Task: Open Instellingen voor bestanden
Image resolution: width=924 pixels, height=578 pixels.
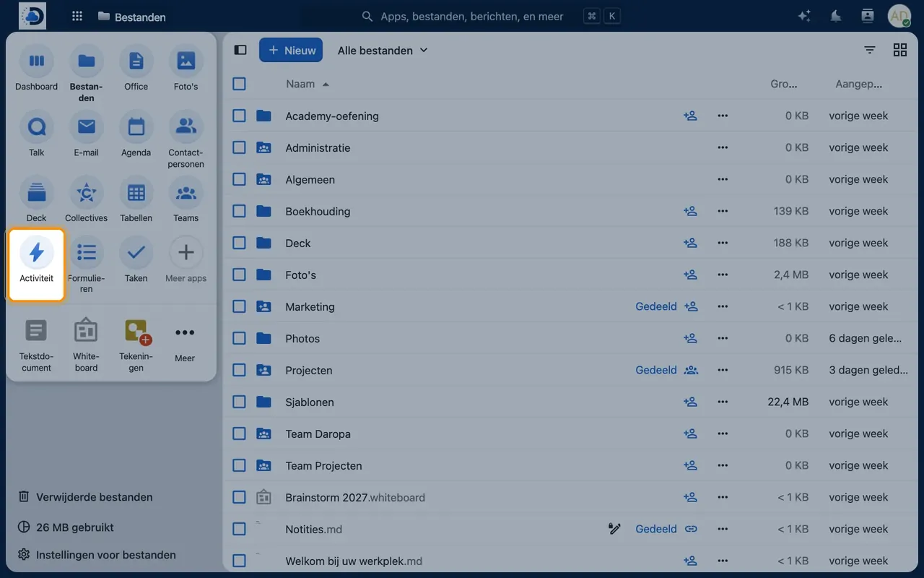Action: click(97, 555)
